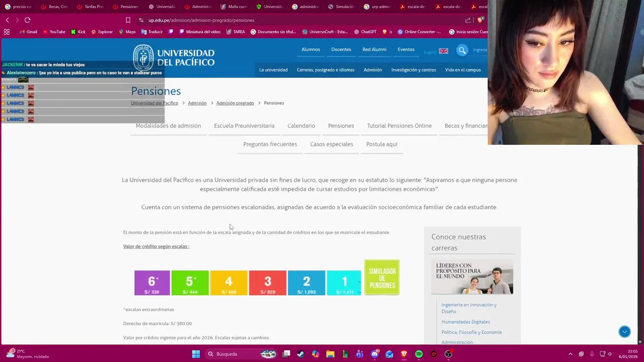Open Steam from the taskbar
This screenshot has width=644, height=362.
coord(301,354)
